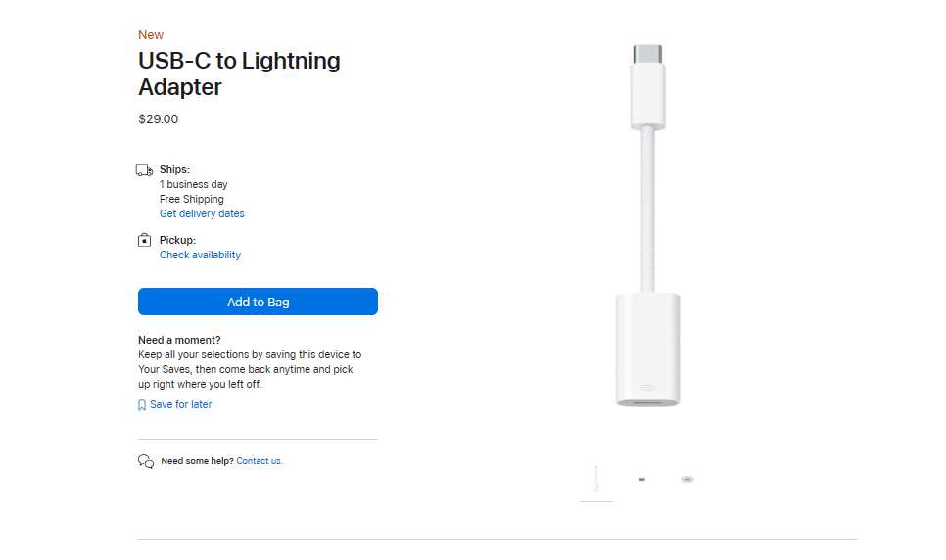Click the Free Shipping text

pyautogui.click(x=194, y=199)
